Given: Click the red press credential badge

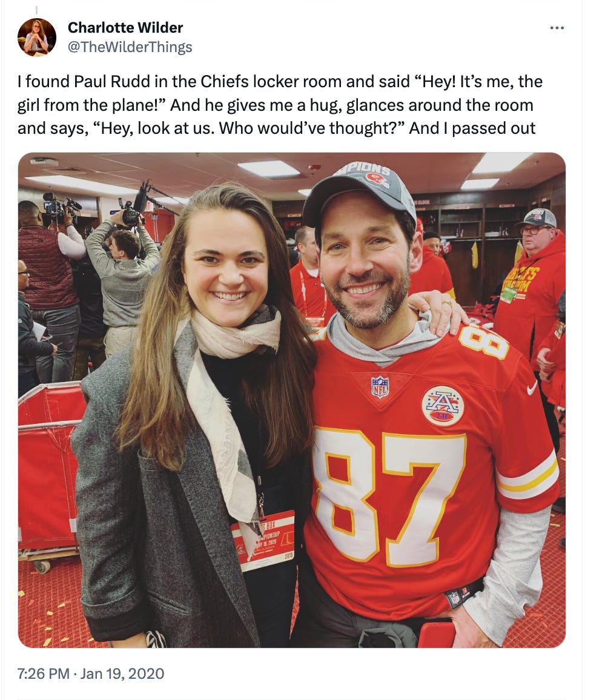Looking at the screenshot, I should tap(263, 541).
